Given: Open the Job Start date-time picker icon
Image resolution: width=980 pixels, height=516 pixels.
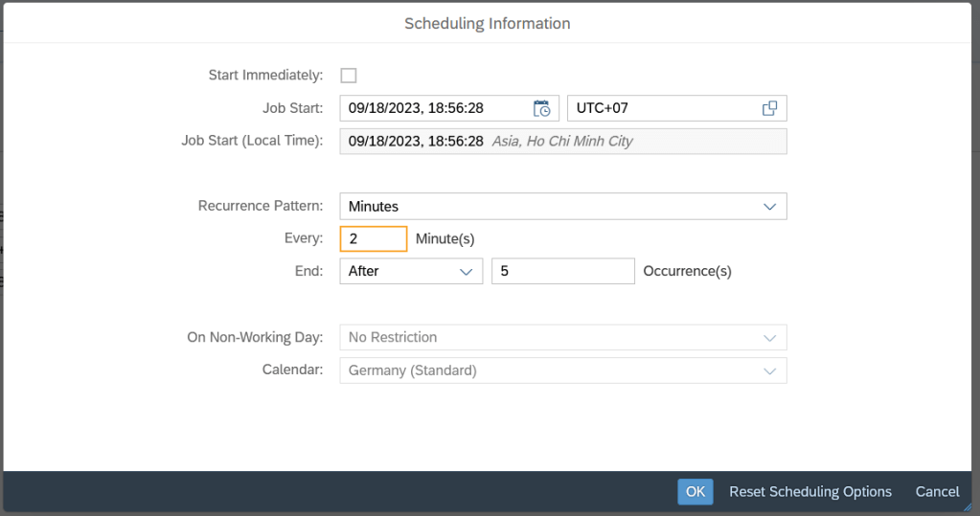Looking at the screenshot, I should [x=542, y=108].
